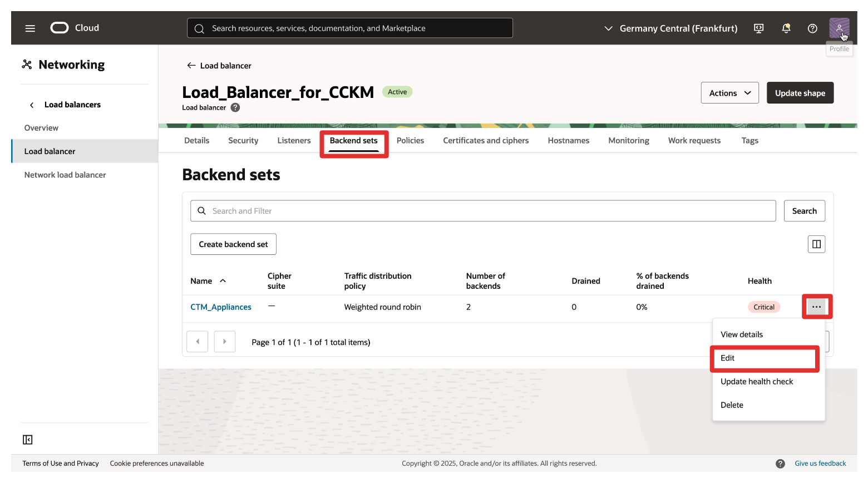The image size is (868, 483).
Task: Choose Update health check menu option
Action: [756, 382]
